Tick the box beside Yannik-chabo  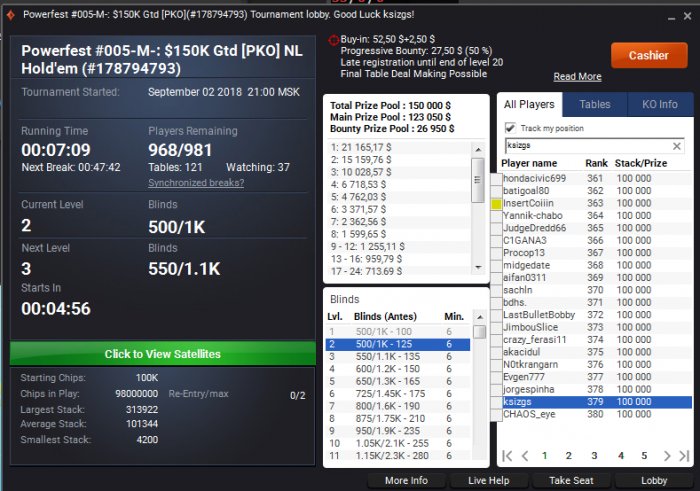coord(496,216)
